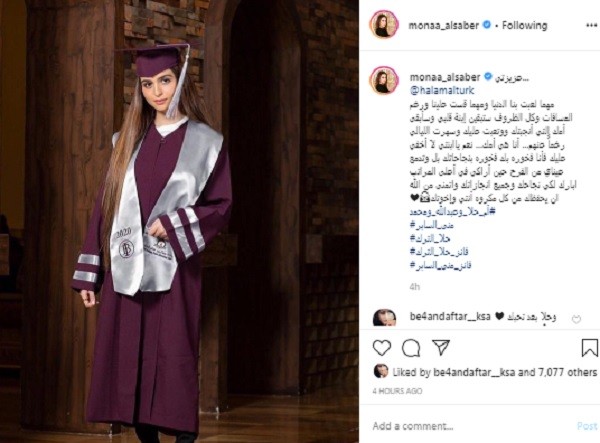Open be4andaftar__ksa commenter avatar

(x=384, y=318)
